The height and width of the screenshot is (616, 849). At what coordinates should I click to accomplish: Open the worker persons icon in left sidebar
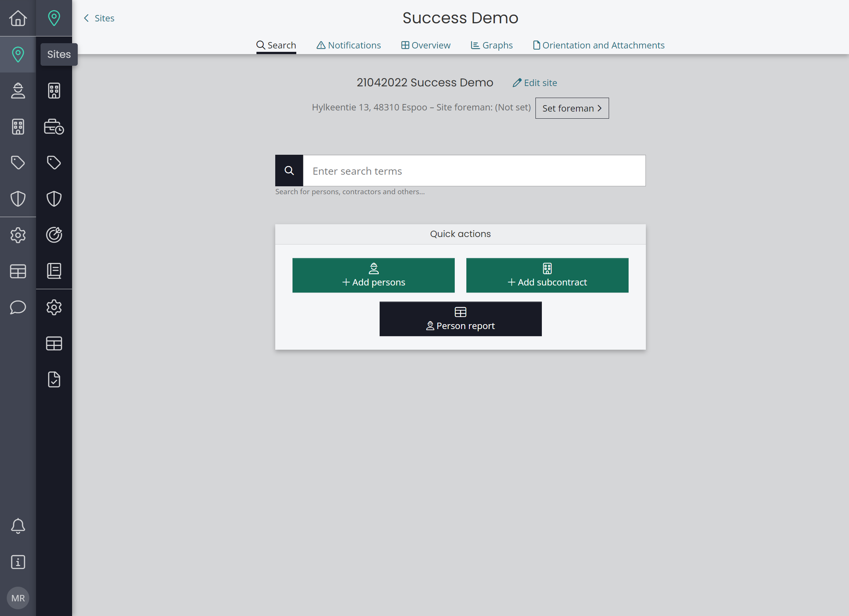click(18, 91)
